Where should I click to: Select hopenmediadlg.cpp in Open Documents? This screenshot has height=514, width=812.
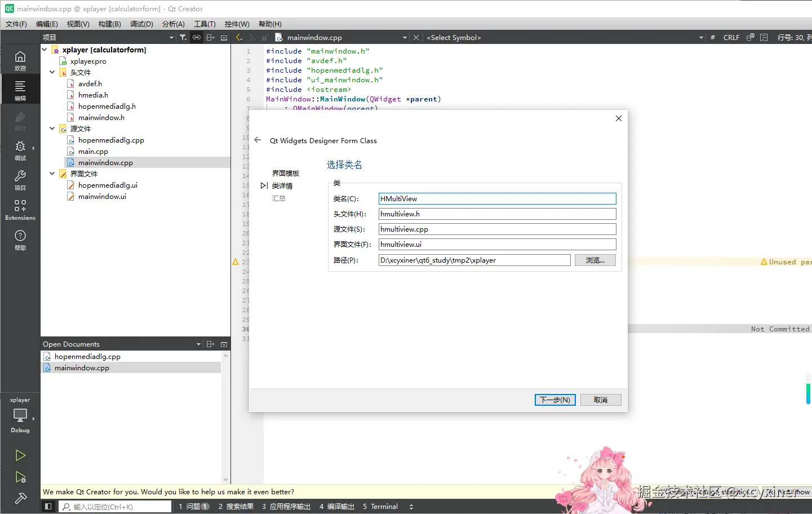pos(87,356)
